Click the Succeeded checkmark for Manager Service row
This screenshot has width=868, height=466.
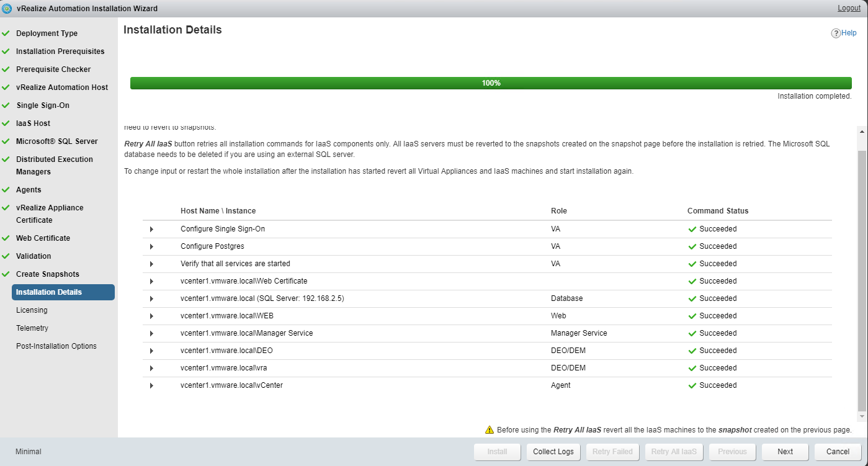click(x=692, y=333)
